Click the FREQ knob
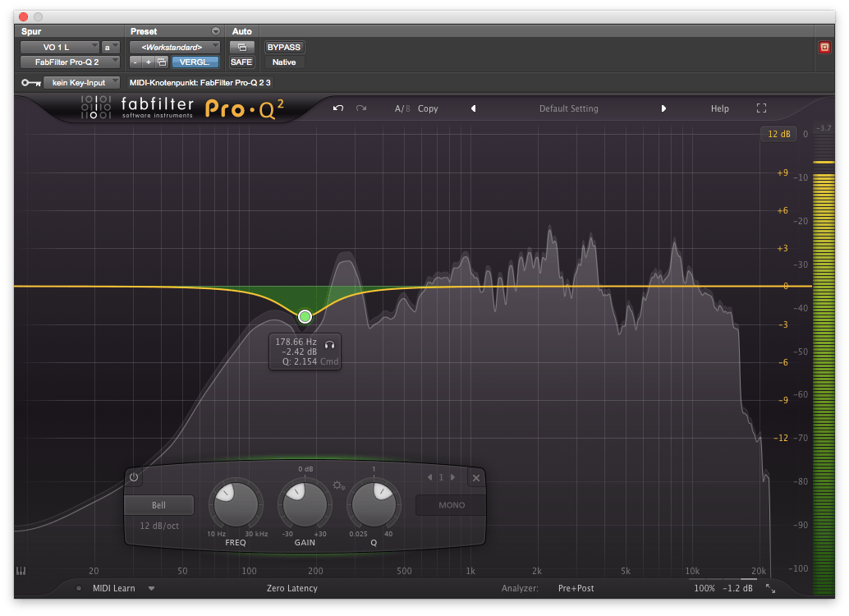This screenshot has height=616, width=849. click(236, 503)
